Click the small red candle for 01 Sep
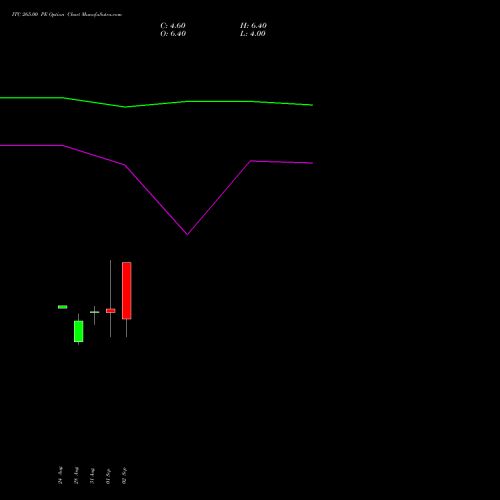The height and width of the screenshot is (500, 500). [x=111, y=311]
